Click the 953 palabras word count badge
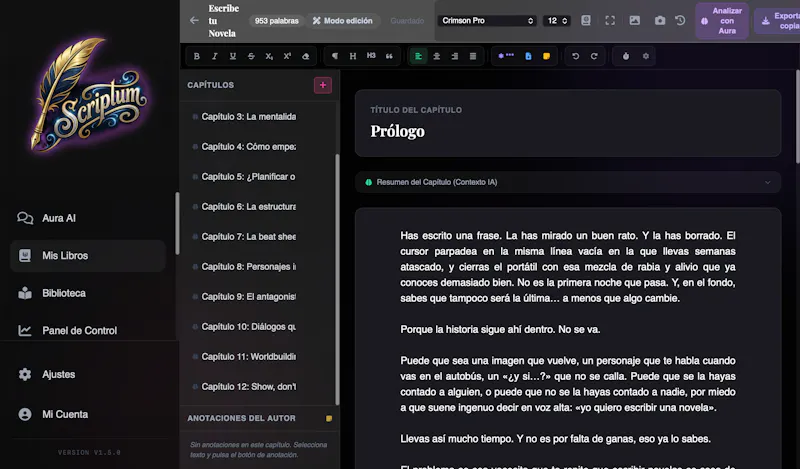The width and height of the screenshot is (800, 469). click(277, 21)
